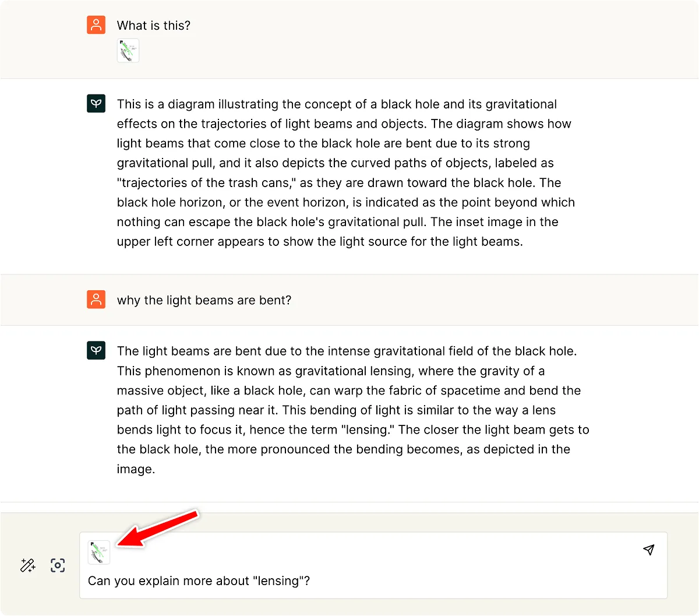The height and width of the screenshot is (616, 699).
Task: Click the send message paper-plane icon
Action: (x=649, y=550)
